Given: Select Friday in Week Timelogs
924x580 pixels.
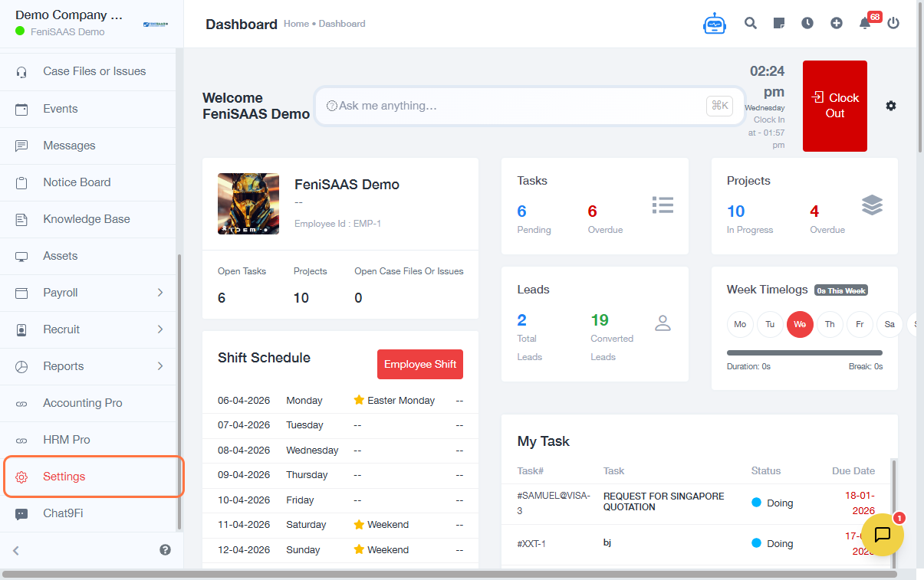Looking at the screenshot, I should tap(860, 324).
